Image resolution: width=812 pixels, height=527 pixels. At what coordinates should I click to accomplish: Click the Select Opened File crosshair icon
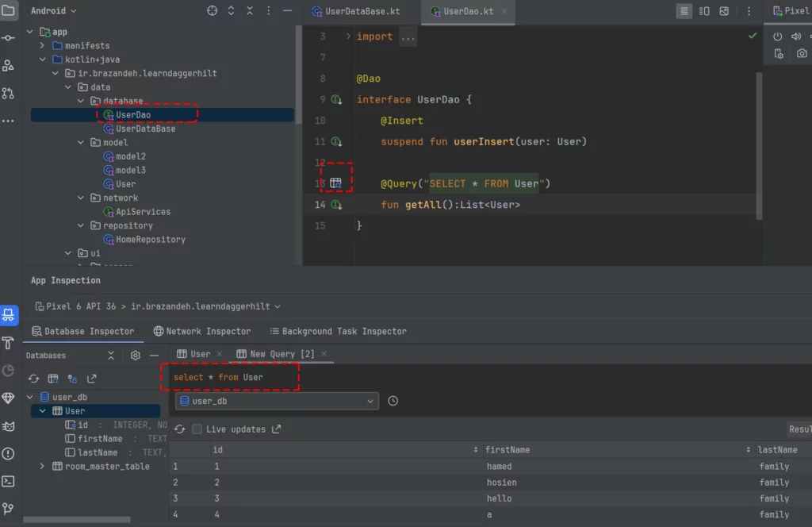pos(212,11)
